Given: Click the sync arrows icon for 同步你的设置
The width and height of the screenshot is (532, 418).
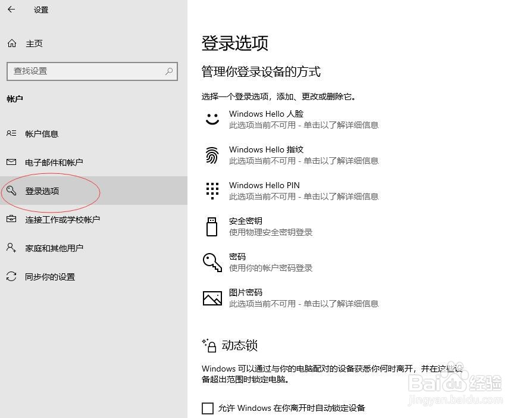Looking at the screenshot, I should [x=11, y=276].
